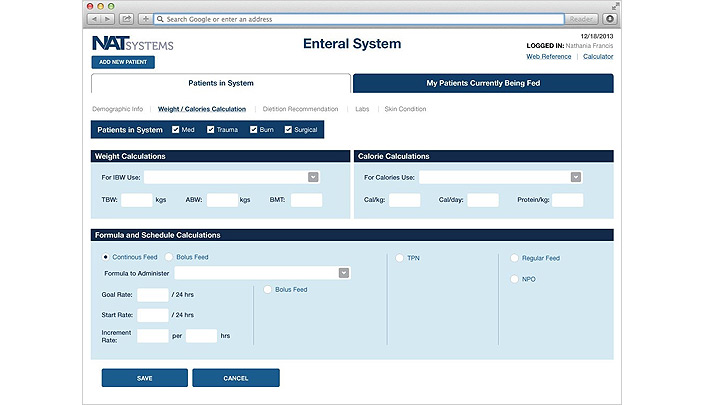This screenshot has width=705, height=405.
Task: Click the BMT input field
Action: [307, 200]
